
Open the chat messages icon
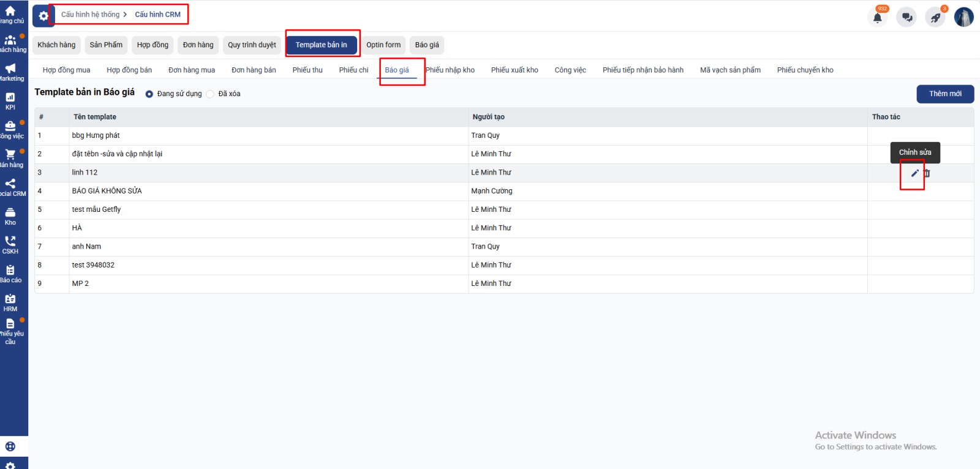pyautogui.click(x=907, y=17)
